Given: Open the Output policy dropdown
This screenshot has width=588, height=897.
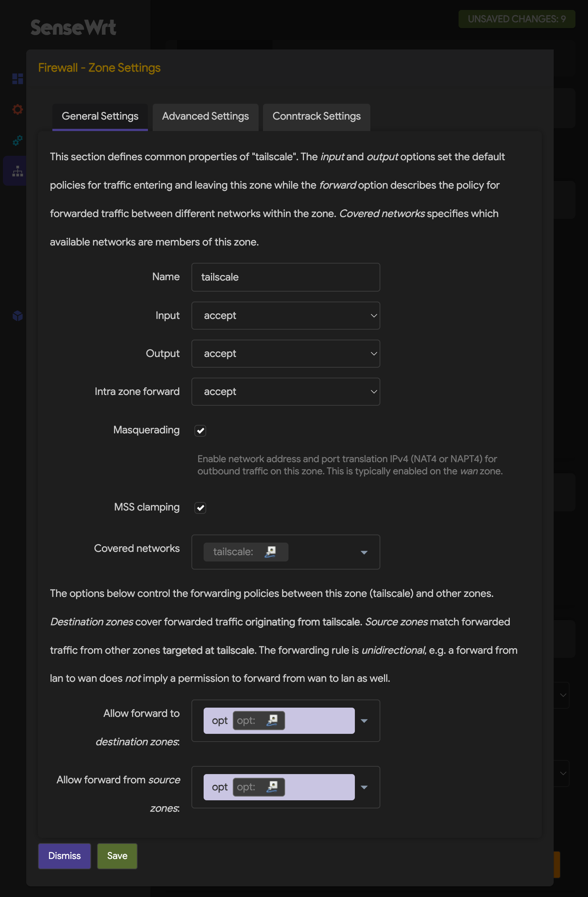Looking at the screenshot, I should [286, 354].
